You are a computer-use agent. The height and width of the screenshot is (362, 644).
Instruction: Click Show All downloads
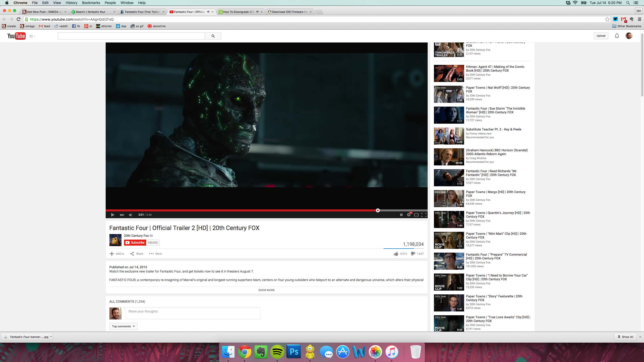625,337
